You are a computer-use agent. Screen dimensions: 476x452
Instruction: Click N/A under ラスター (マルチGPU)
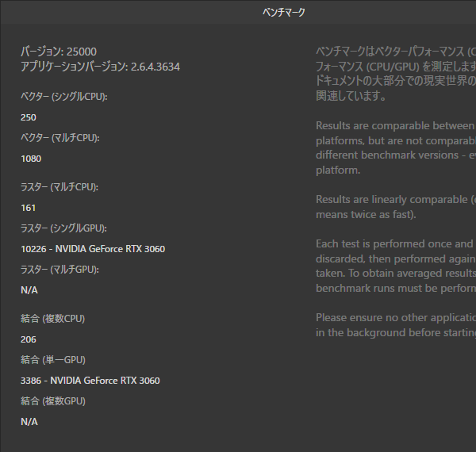29,290
